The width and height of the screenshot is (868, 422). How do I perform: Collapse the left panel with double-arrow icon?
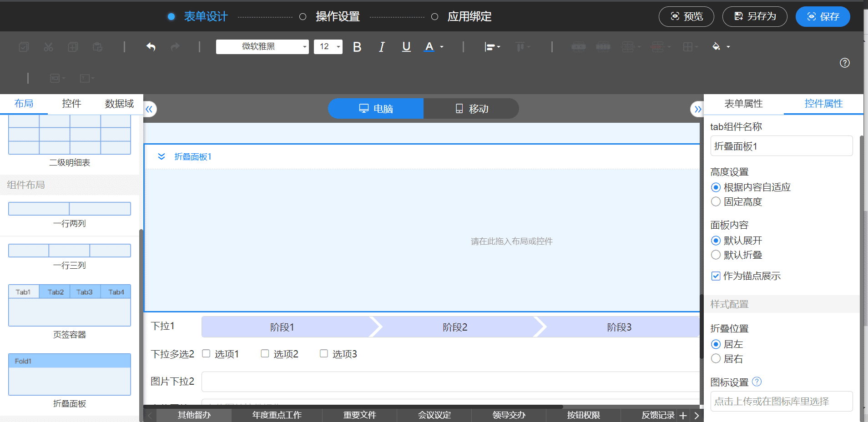click(149, 109)
